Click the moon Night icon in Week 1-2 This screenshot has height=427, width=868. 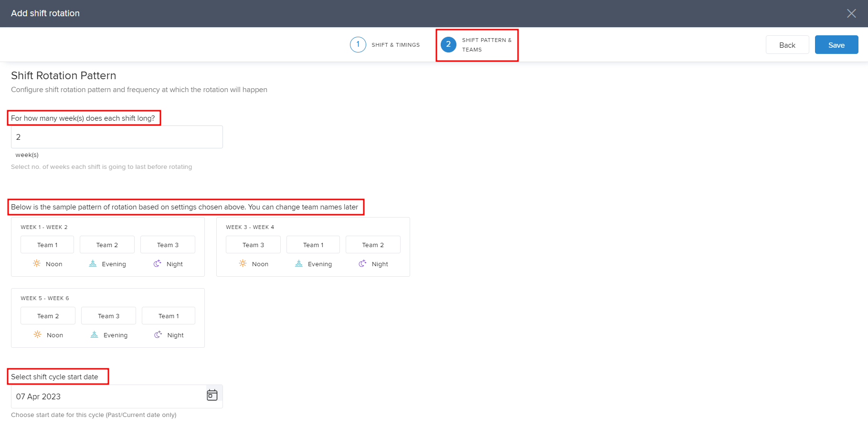coord(157,263)
